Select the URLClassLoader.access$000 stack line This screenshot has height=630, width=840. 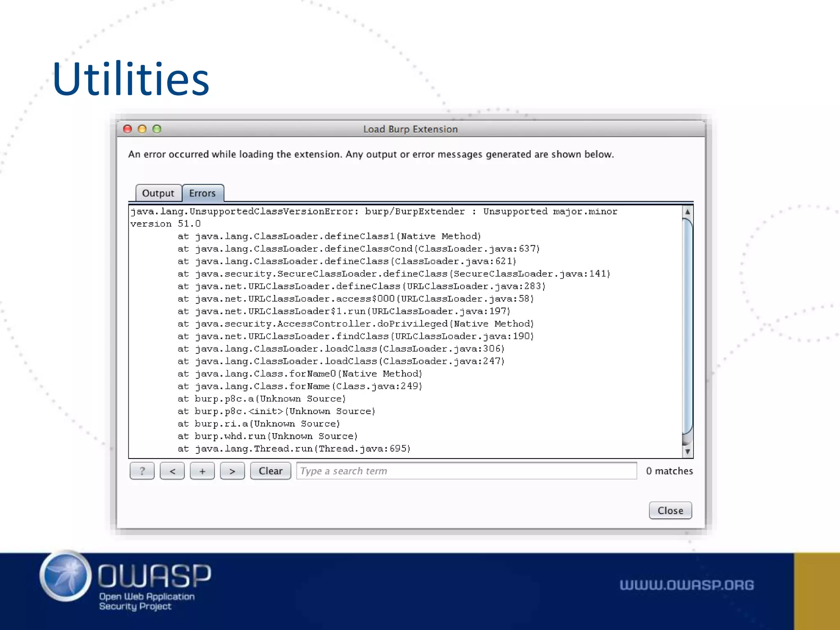pos(356,299)
